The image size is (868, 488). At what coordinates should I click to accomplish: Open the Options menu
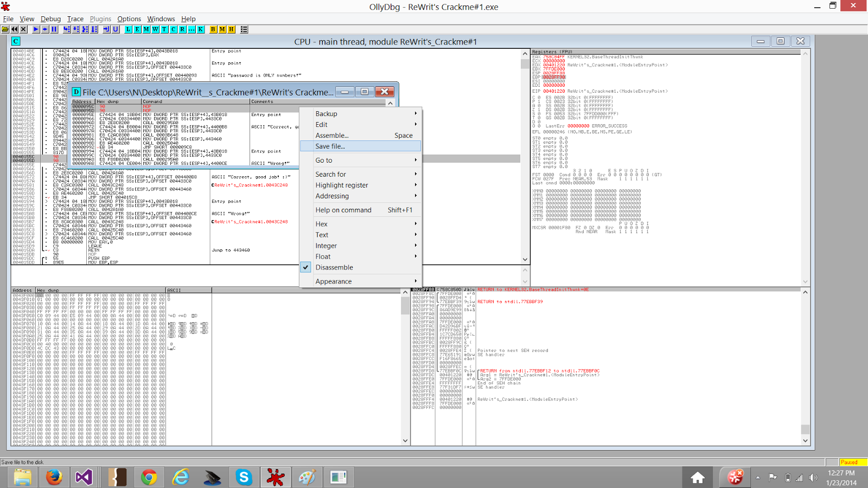[129, 19]
